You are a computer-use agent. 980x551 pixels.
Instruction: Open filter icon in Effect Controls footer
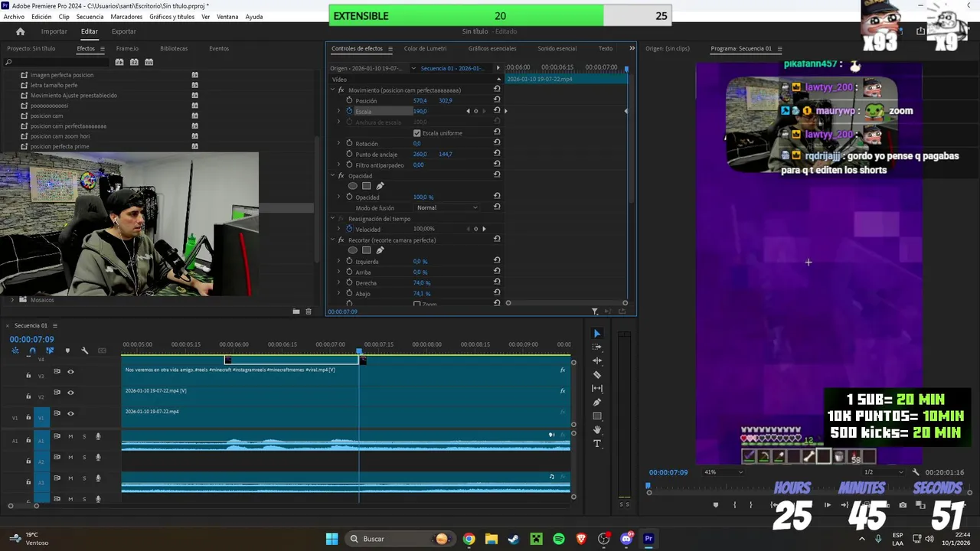[x=595, y=311]
